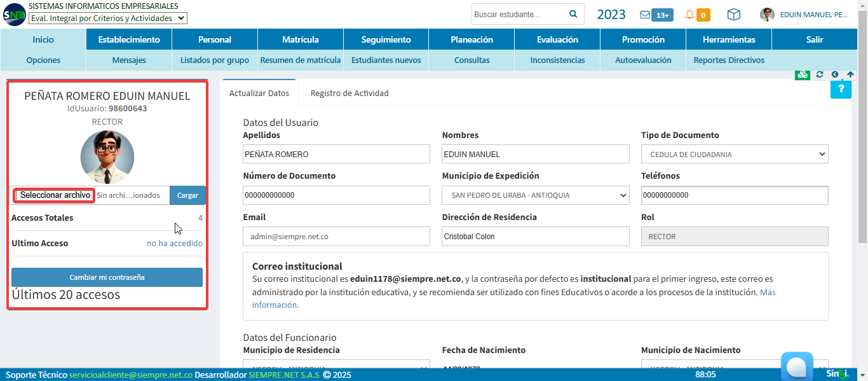
Task: Click the 13+ messages badge
Action: 662,15
